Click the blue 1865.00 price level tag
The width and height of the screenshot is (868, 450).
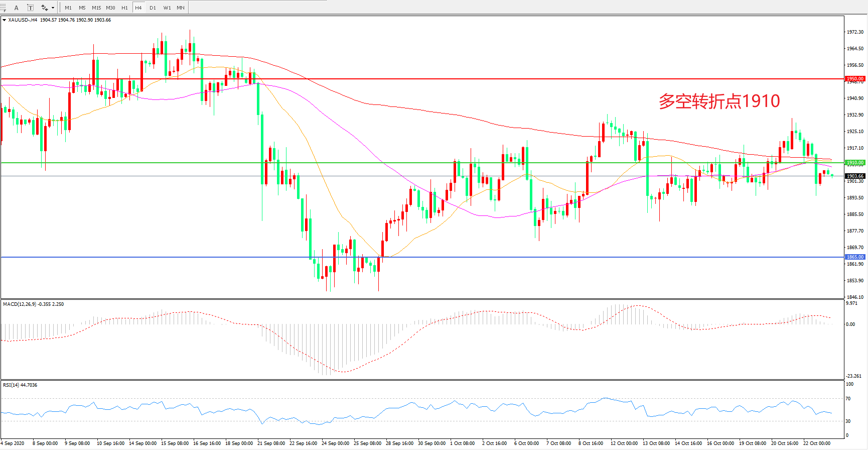(855, 257)
